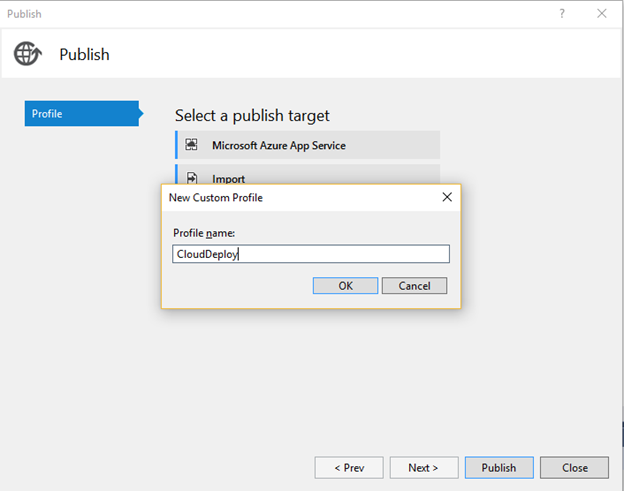Close the Publish window
This screenshot has height=491, width=624.
(x=602, y=14)
